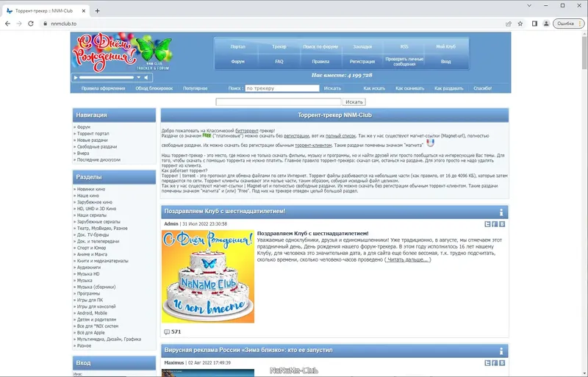Share birthday post on VKontakte

pyautogui.click(x=502, y=224)
